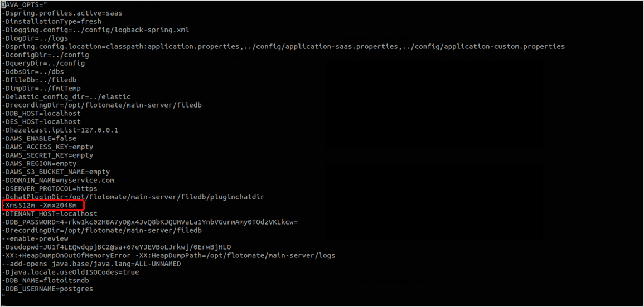Image resolution: width=644 pixels, height=307 pixels.
Task: Click the -Dlogging.config logback-spring.xml line
Action: click(x=96, y=30)
